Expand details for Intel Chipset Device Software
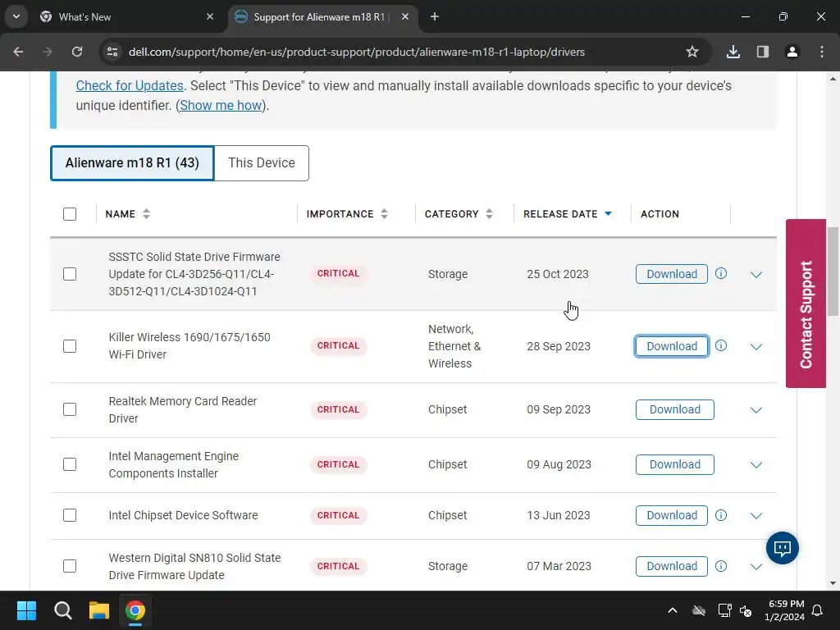The width and height of the screenshot is (840, 630). point(756,516)
